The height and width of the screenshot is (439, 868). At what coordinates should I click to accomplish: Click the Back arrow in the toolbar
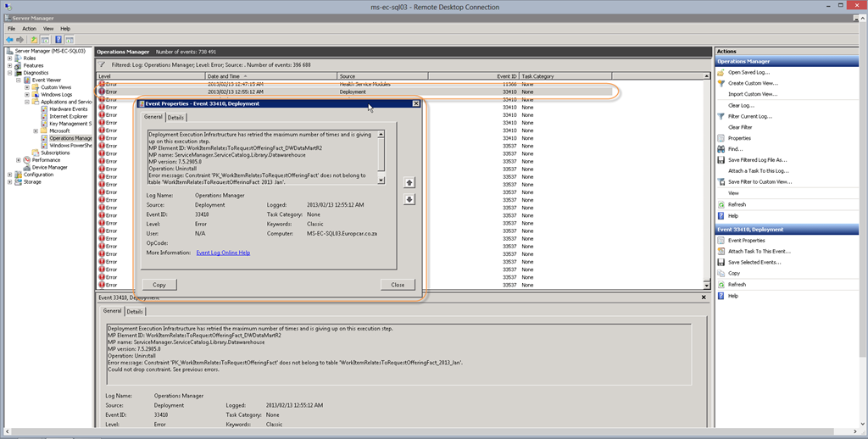(x=9, y=39)
